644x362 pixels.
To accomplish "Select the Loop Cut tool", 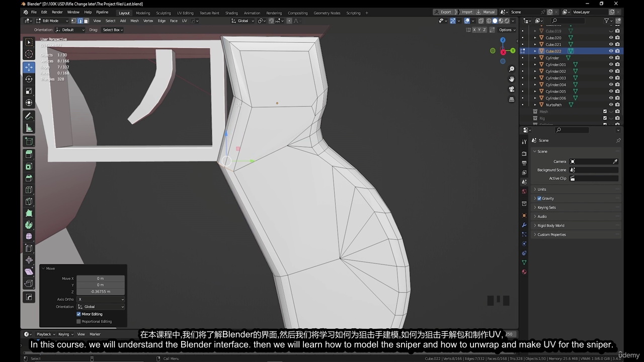I will (x=29, y=190).
